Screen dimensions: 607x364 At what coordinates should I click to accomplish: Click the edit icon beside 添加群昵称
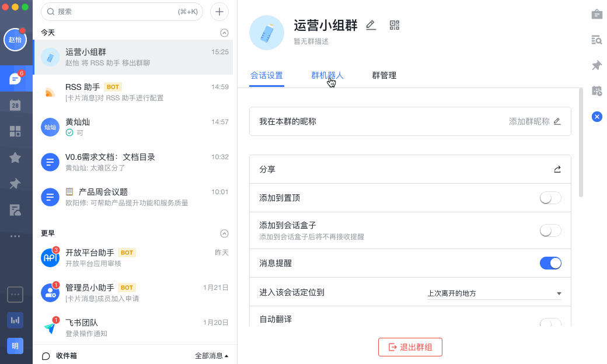coord(557,121)
